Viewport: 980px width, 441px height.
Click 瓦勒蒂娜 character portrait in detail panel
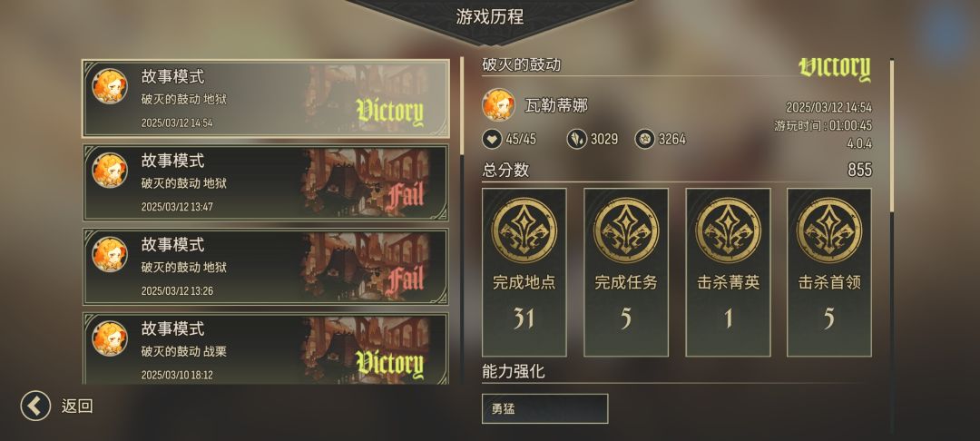[498, 105]
